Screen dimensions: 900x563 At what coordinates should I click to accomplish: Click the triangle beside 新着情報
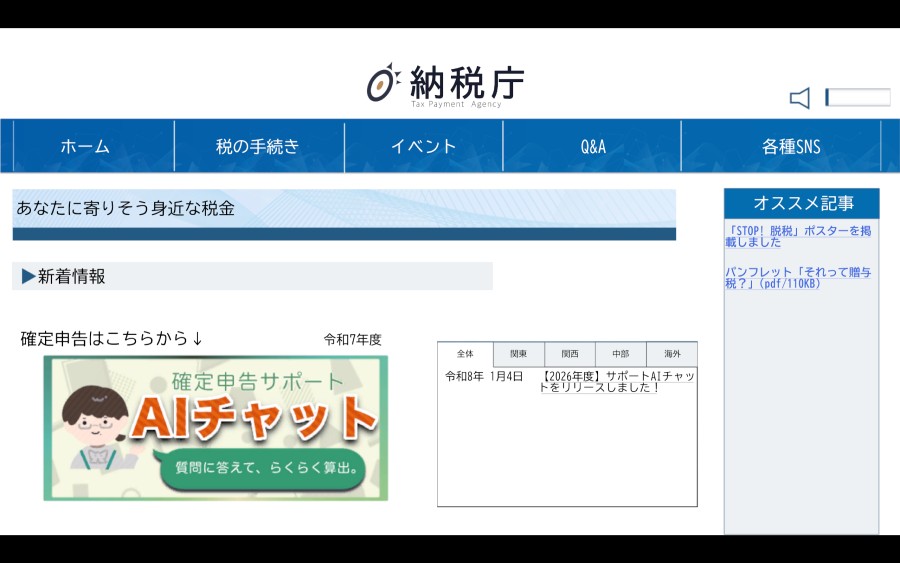[28, 277]
